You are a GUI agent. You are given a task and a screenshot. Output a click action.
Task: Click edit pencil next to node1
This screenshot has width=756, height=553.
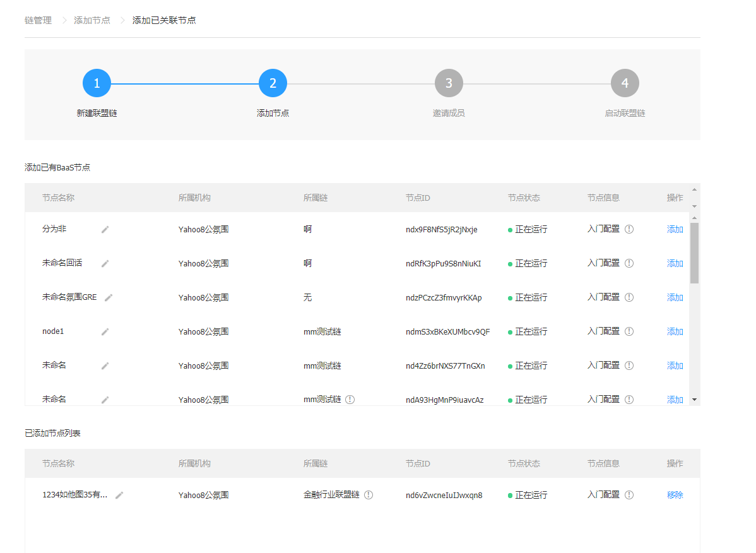tap(105, 332)
